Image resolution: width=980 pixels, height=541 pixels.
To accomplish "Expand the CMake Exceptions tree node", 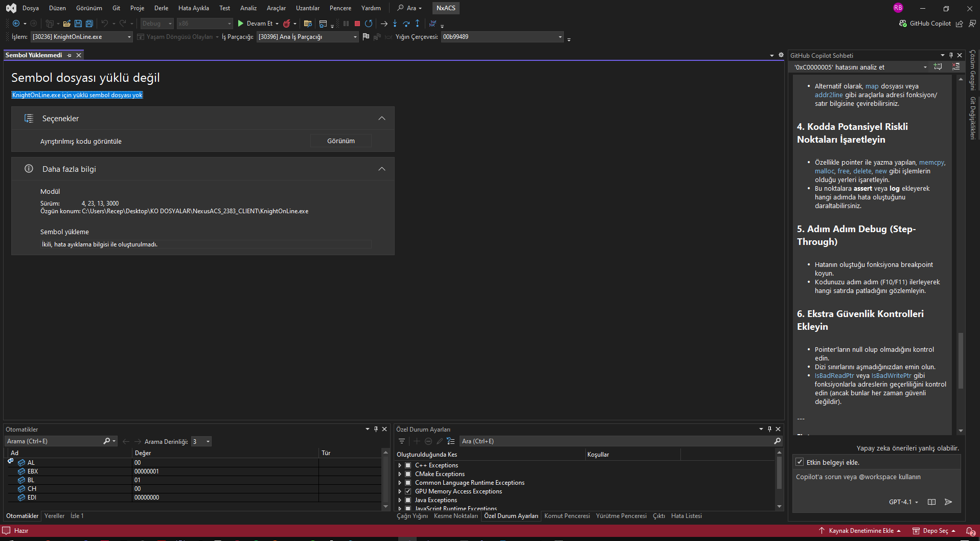I will (400, 474).
